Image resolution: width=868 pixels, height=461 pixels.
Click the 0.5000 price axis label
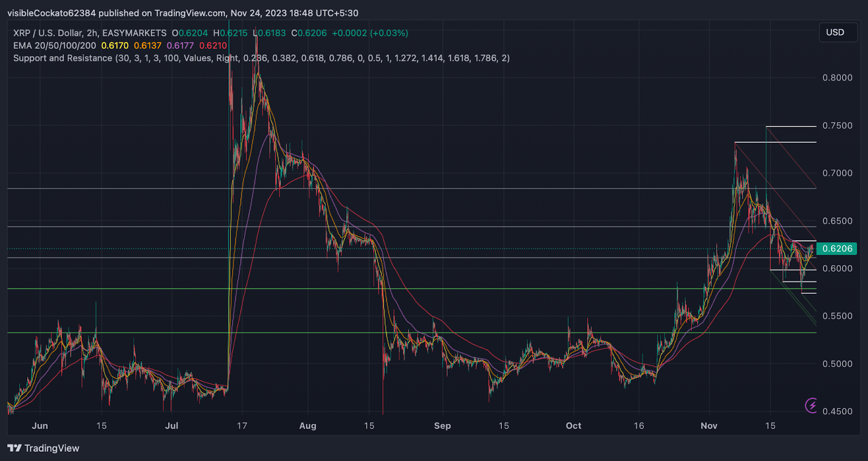[838, 364]
